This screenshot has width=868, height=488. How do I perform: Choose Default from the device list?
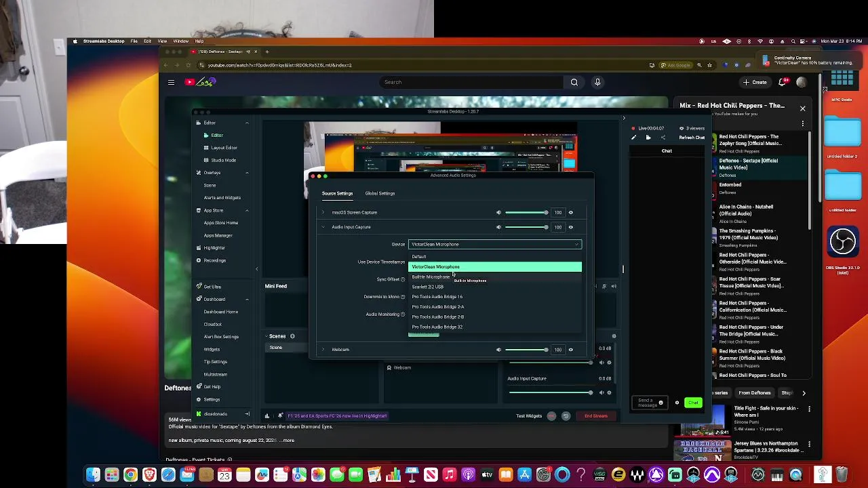click(495, 257)
